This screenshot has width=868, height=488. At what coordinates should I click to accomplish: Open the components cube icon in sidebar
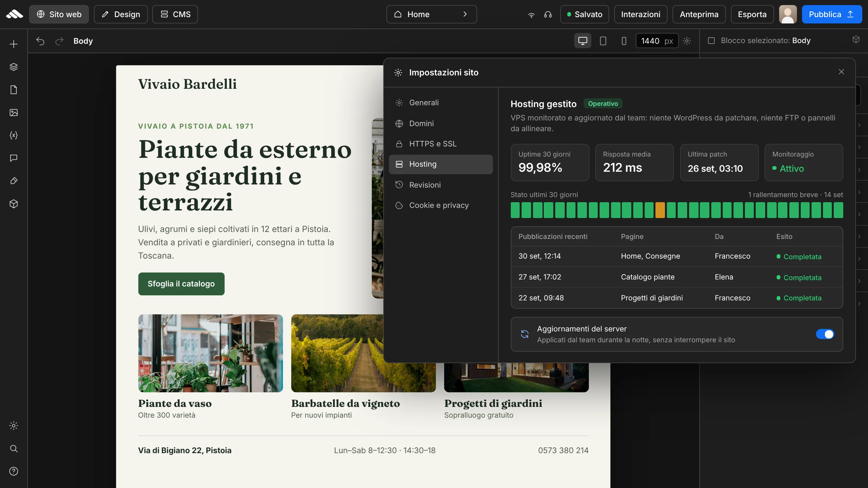coord(13,204)
